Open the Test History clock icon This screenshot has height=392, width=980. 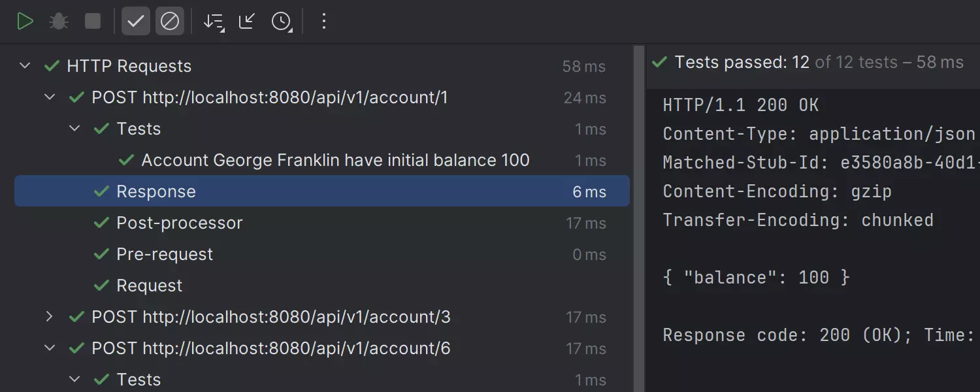[281, 22]
